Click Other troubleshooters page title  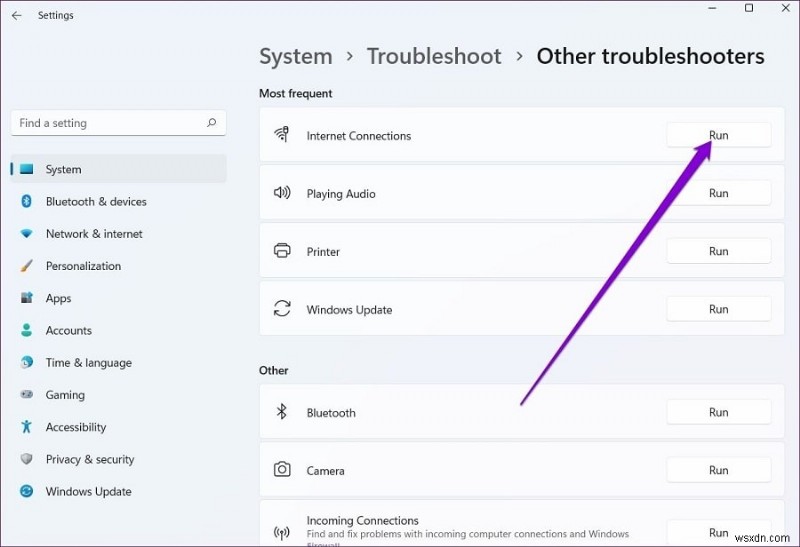651,56
